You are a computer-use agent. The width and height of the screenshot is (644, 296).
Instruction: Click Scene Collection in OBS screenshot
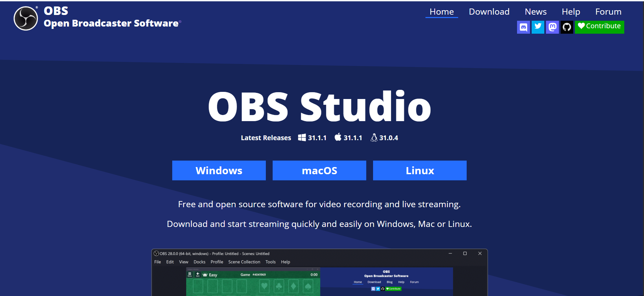pyautogui.click(x=244, y=262)
